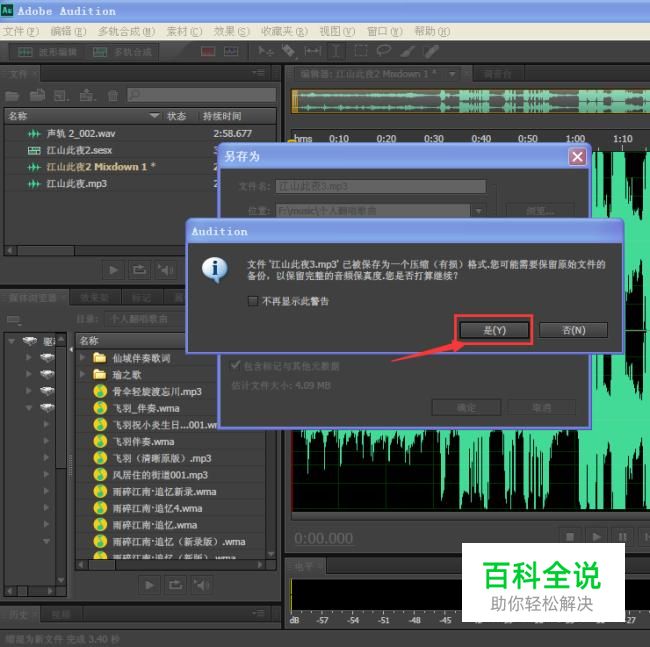Open the 帮助(H) menu

tap(432, 32)
